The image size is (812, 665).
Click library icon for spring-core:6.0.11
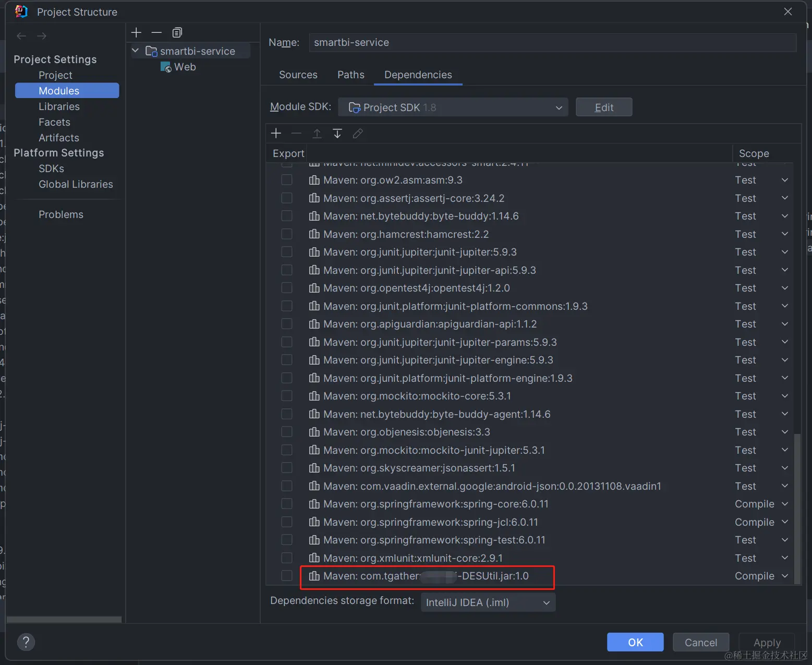(x=314, y=504)
